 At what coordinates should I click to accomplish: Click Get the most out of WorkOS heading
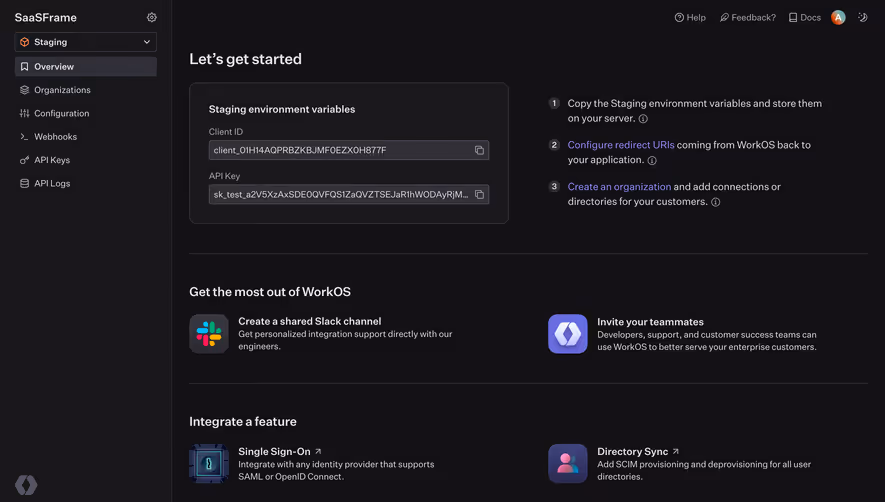click(x=270, y=292)
